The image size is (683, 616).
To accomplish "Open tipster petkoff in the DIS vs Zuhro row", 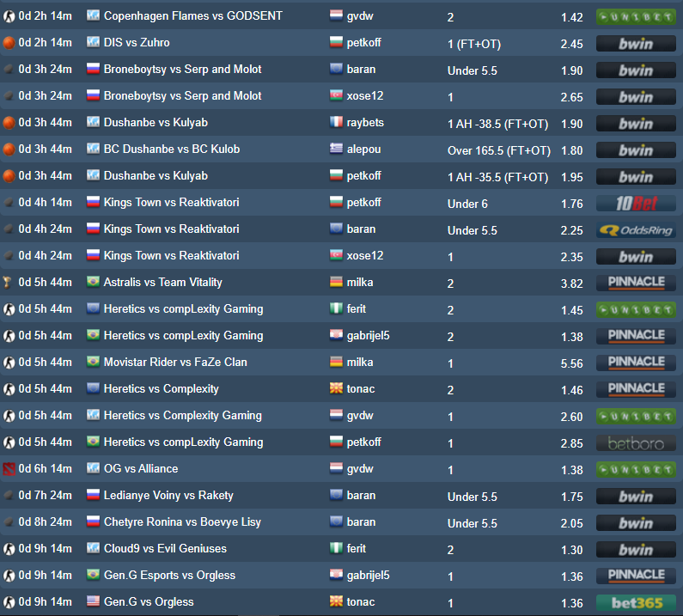I will pos(363,43).
